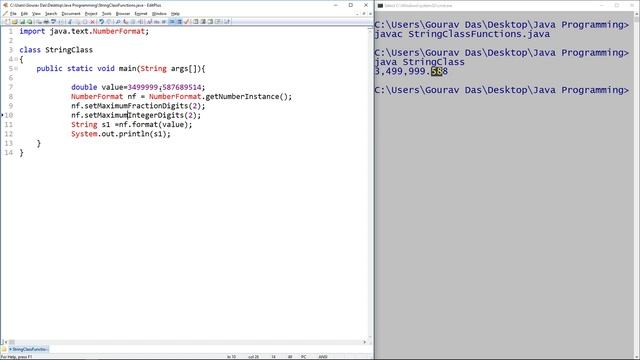Click the last icon on EditPlus toolbar
The image size is (640, 360).
227,22
